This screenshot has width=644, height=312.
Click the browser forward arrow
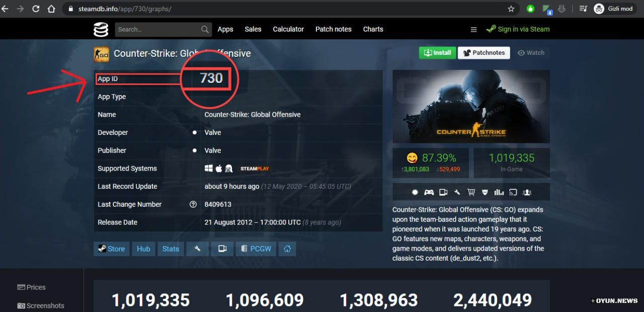(20, 9)
